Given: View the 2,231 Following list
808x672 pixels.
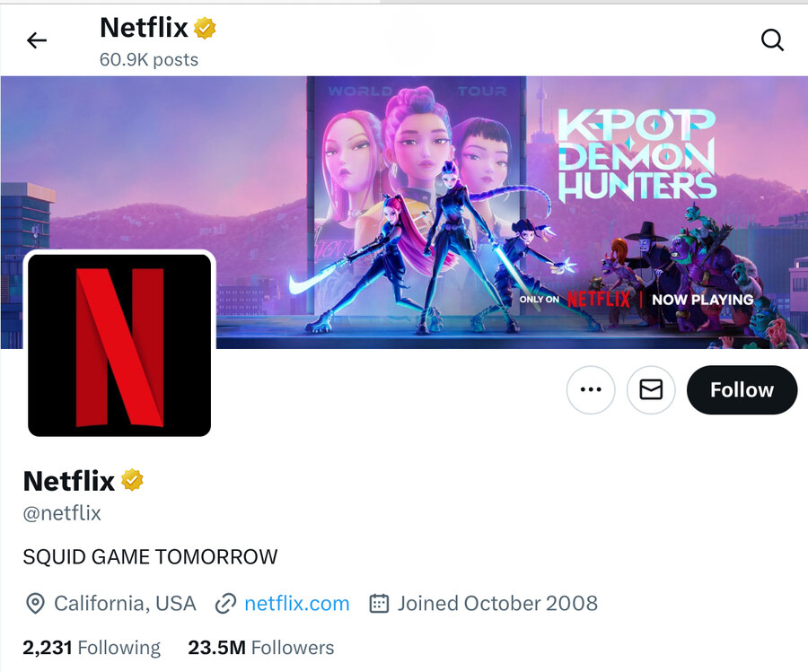Looking at the screenshot, I should click(x=92, y=647).
